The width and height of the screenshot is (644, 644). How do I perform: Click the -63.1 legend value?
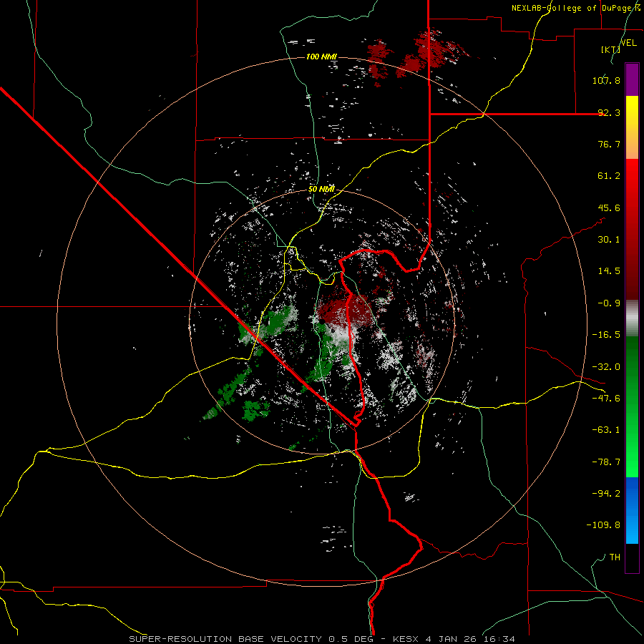(606, 430)
